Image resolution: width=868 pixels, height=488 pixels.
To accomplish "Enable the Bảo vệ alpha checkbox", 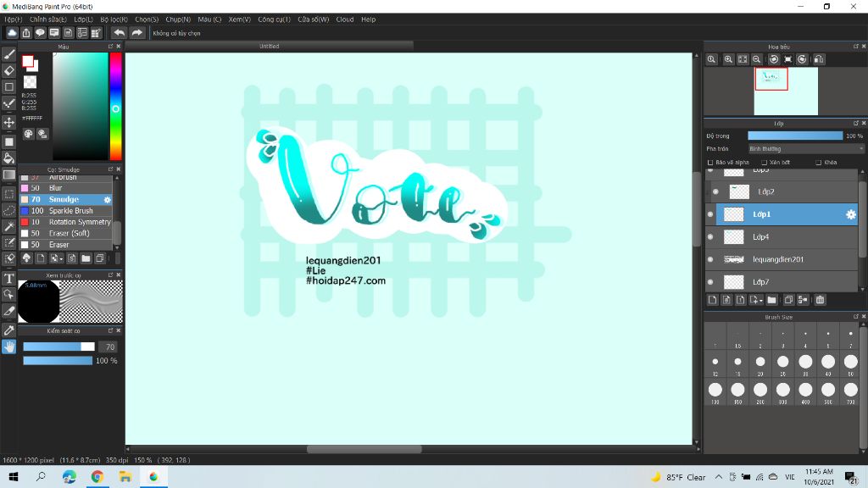I will click(710, 163).
